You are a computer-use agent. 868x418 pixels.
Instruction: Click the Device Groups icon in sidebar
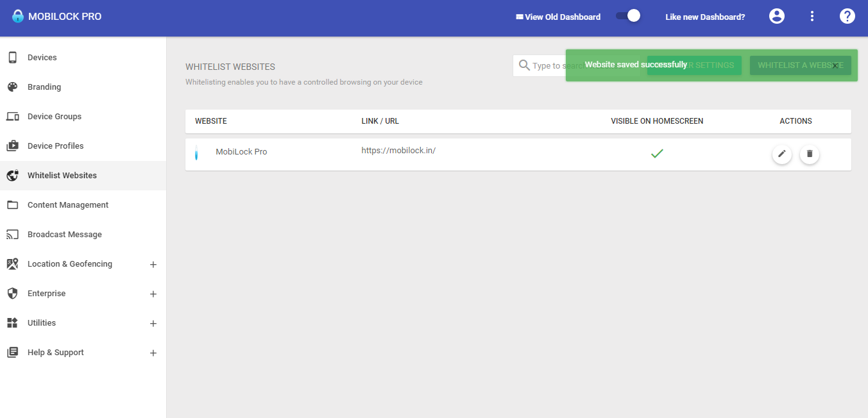tap(12, 117)
